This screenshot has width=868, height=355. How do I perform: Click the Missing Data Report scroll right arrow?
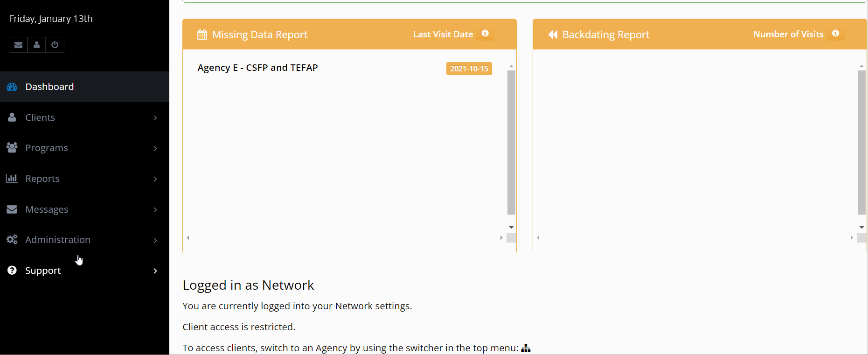point(501,238)
